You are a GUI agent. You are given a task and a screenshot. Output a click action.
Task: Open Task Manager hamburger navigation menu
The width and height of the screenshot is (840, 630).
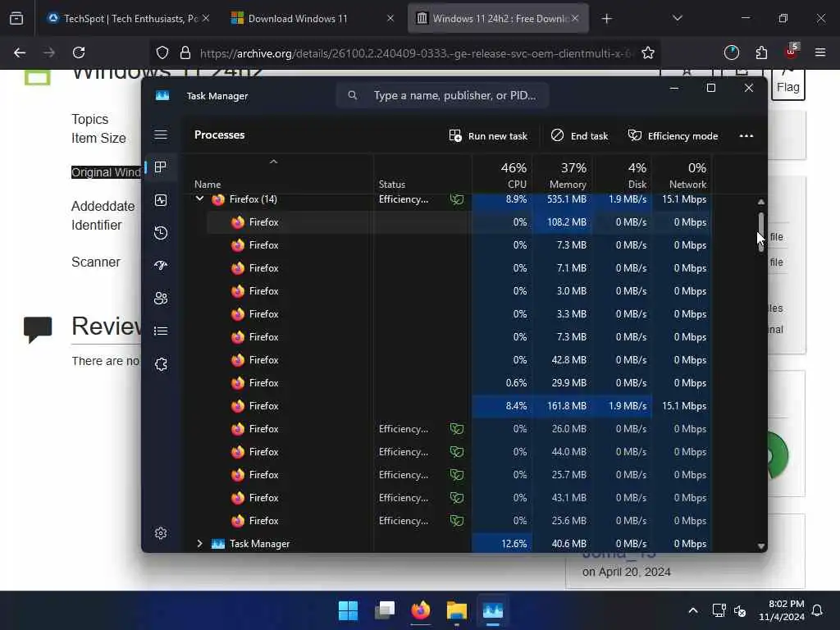coord(161,135)
